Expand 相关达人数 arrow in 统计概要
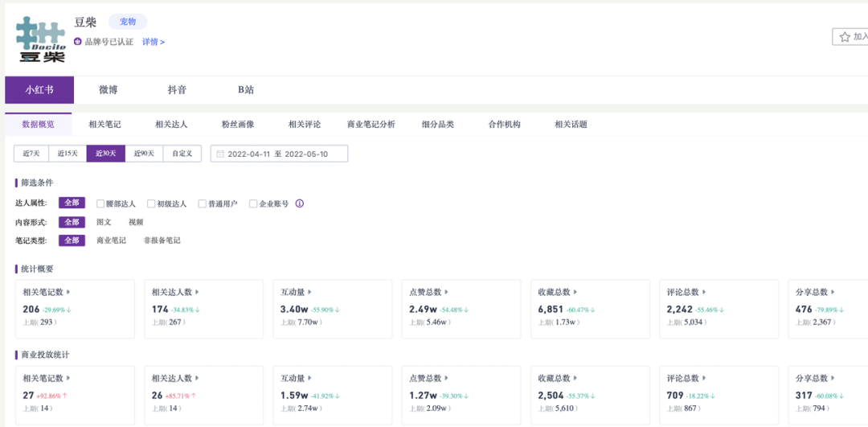The height and width of the screenshot is (427, 868). (197, 292)
